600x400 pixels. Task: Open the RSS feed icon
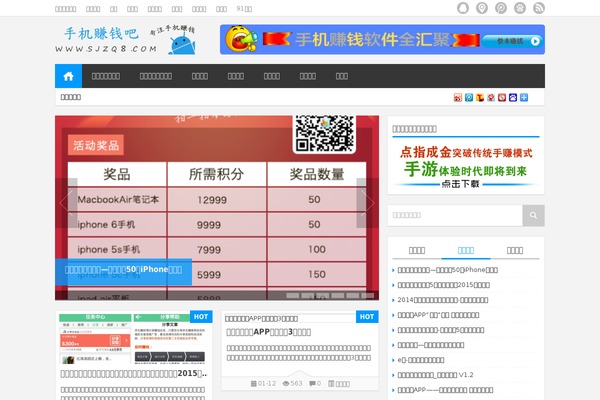tap(539, 8)
